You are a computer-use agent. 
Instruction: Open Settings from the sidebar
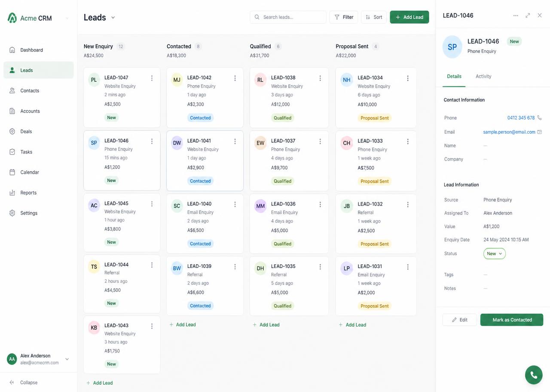click(x=38, y=213)
